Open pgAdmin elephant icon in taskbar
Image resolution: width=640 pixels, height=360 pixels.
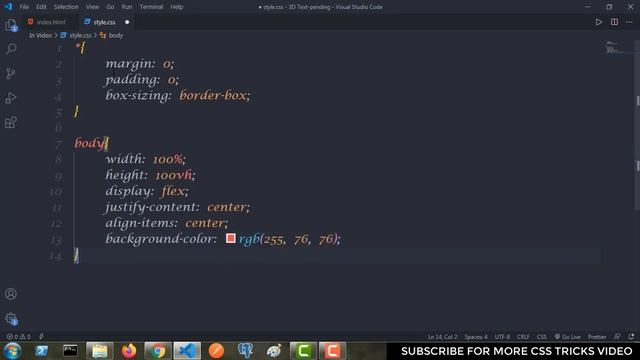[x=245, y=351]
